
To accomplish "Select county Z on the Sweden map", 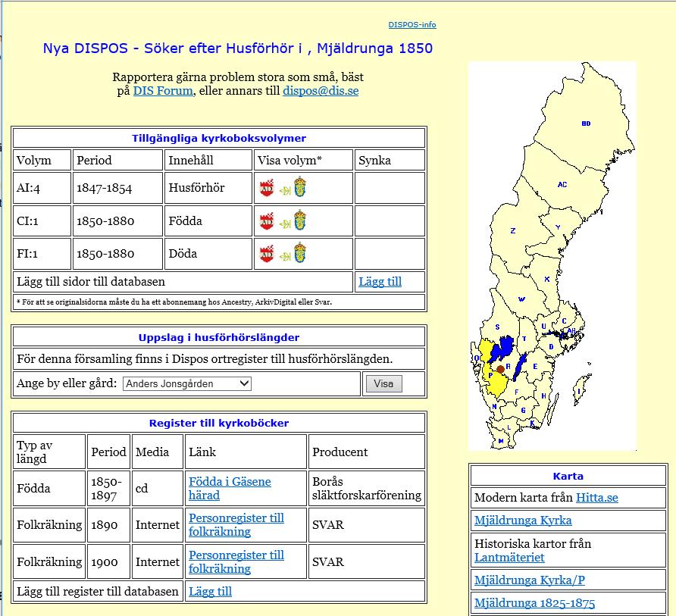I will click(512, 230).
